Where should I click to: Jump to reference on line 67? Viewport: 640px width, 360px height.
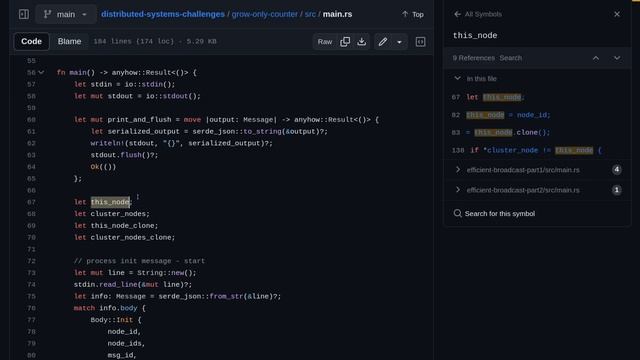tap(537, 97)
